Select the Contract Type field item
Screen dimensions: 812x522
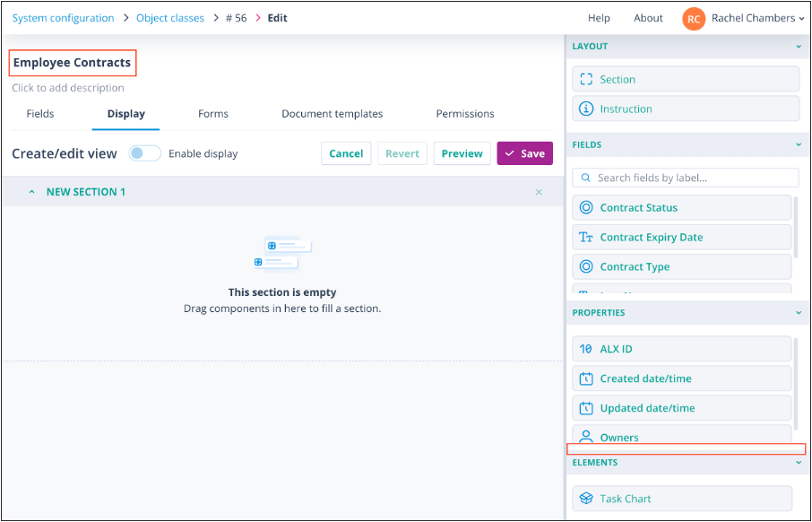[x=681, y=266]
